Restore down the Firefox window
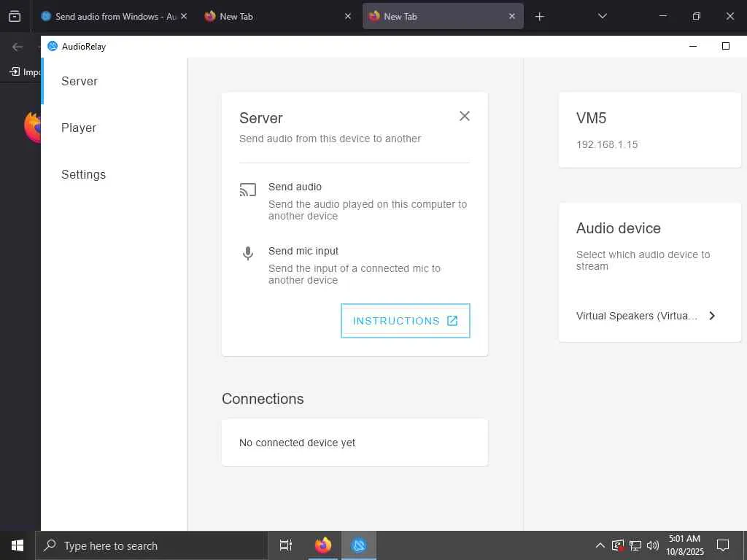The width and height of the screenshot is (747, 560). pyautogui.click(x=697, y=16)
